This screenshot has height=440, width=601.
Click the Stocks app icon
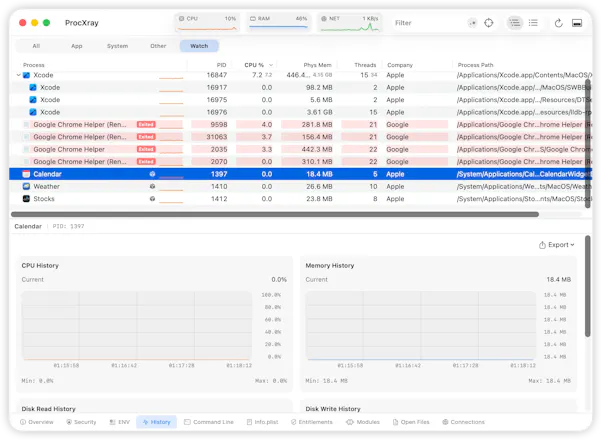pyautogui.click(x=26, y=199)
